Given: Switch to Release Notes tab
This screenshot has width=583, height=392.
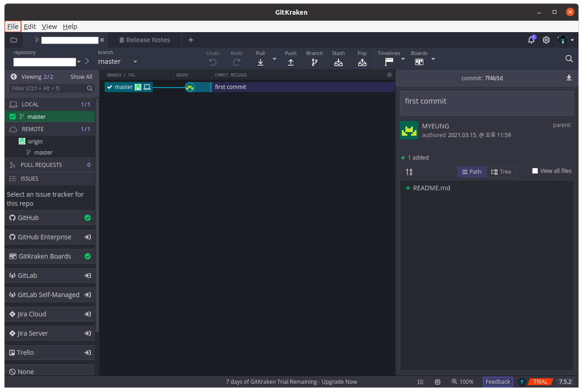Looking at the screenshot, I should tap(144, 40).
